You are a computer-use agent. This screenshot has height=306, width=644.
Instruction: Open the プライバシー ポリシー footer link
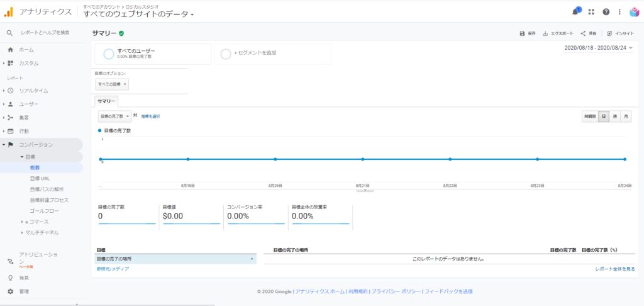pyautogui.click(x=396, y=291)
